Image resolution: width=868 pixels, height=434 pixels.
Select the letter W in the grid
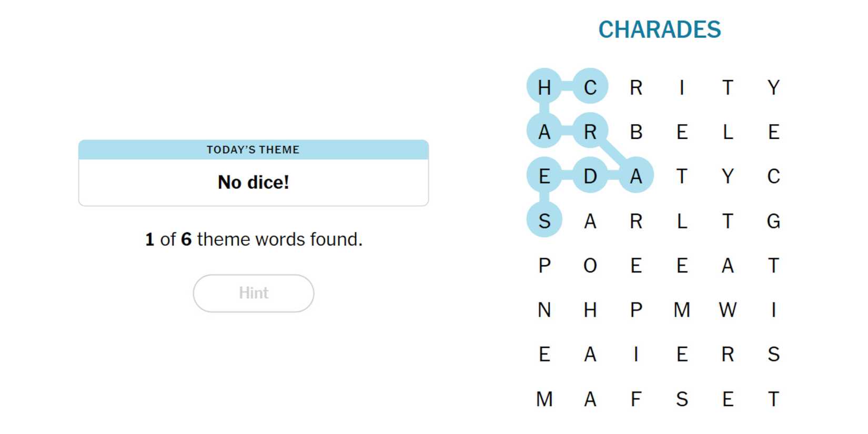pyautogui.click(x=727, y=310)
